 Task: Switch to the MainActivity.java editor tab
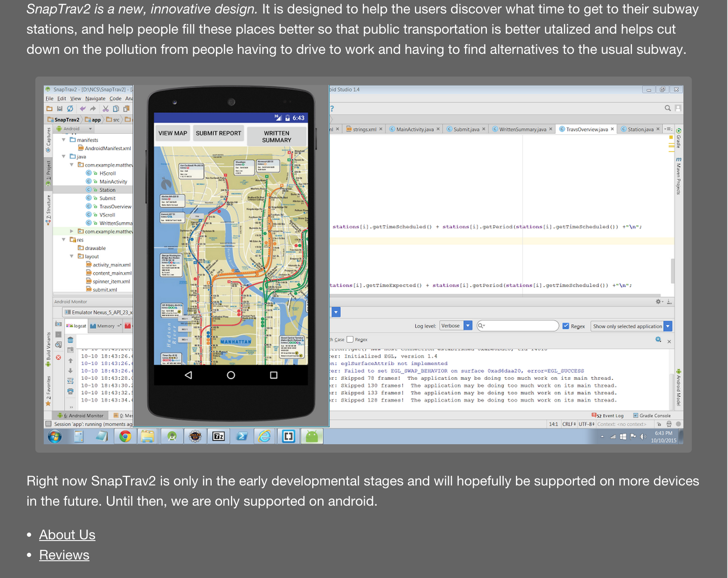(414, 129)
